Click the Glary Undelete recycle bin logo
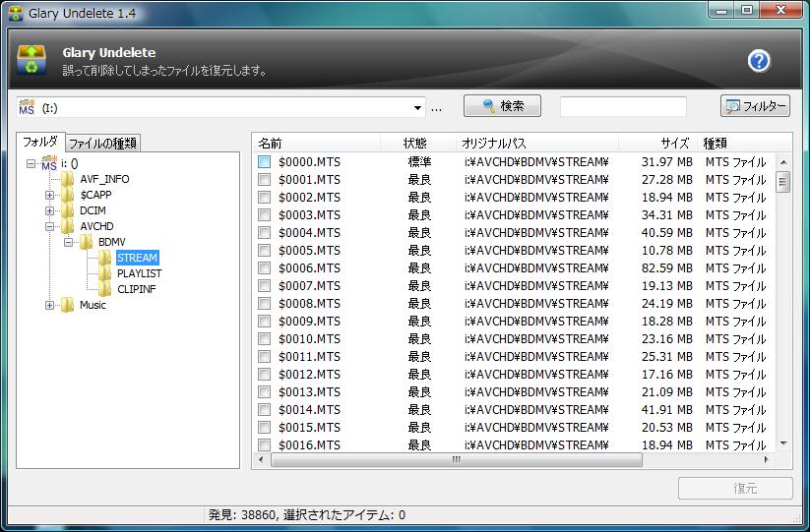The height and width of the screenshot is (532, 810). pyautogui.click(x=31, y=60)
